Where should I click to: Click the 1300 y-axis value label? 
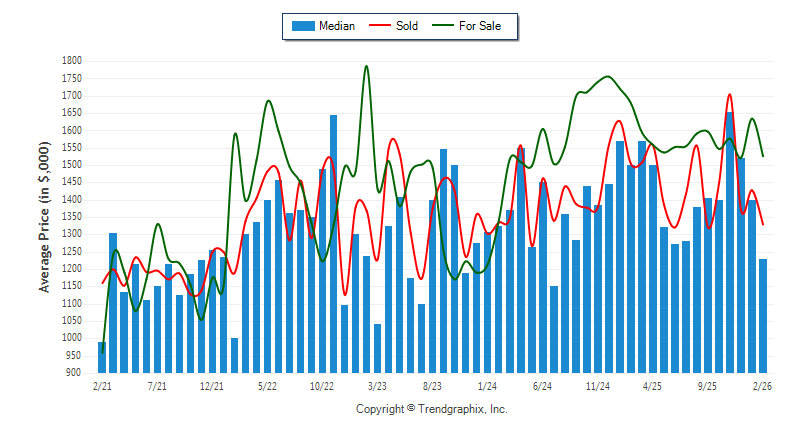[70, 235]
